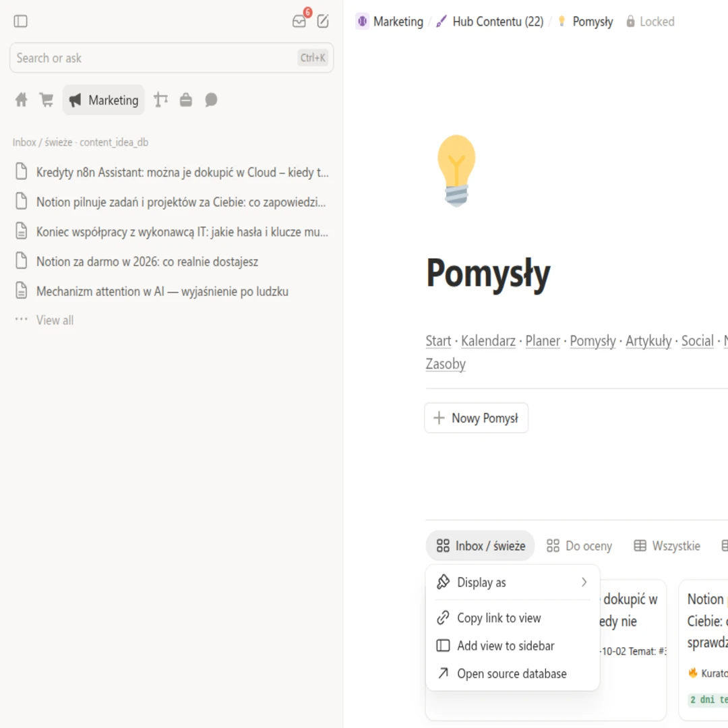Open Notion pilnuje zadań i projektów page
This screenshot has width=728, height=728.
coord(171,202)
